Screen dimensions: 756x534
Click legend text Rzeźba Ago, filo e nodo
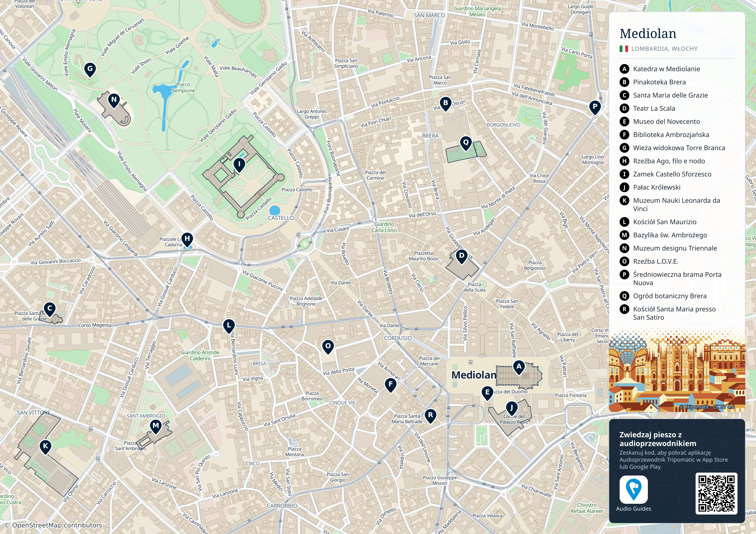point(669,161)
